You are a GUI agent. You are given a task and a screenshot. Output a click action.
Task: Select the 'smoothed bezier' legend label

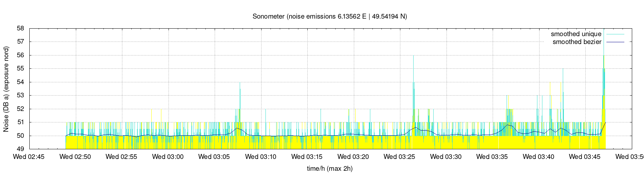point(577,42)
